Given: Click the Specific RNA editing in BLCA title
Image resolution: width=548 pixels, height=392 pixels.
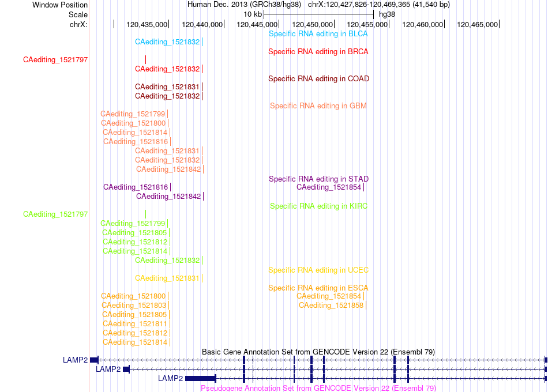Looking at the screenshot, I should (x=318, y=34).
